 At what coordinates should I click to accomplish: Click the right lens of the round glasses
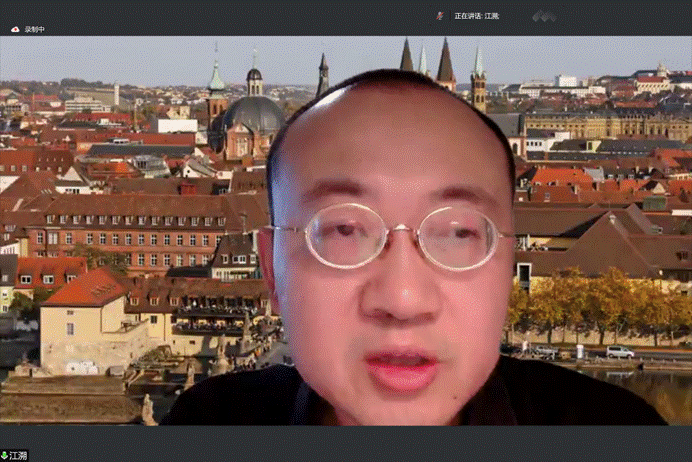tap(462, 239)
